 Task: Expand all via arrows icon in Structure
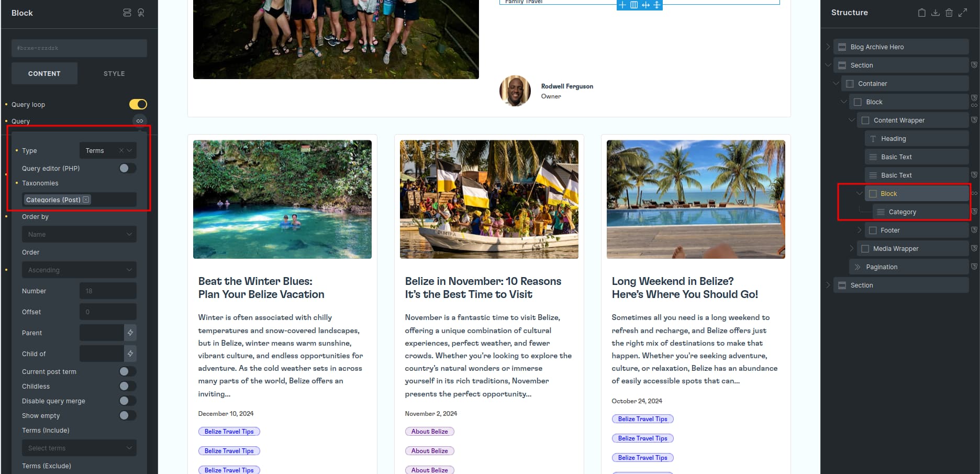(962, 13)
